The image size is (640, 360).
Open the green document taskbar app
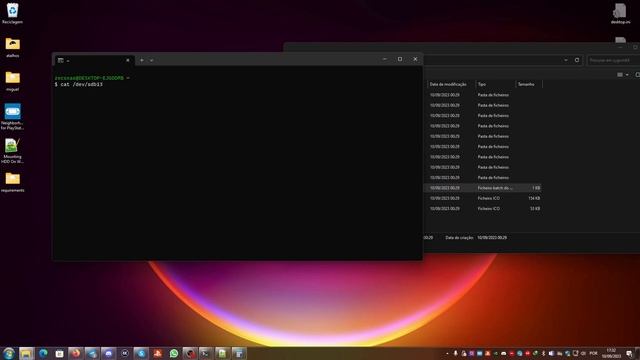[x=222, y=353]
